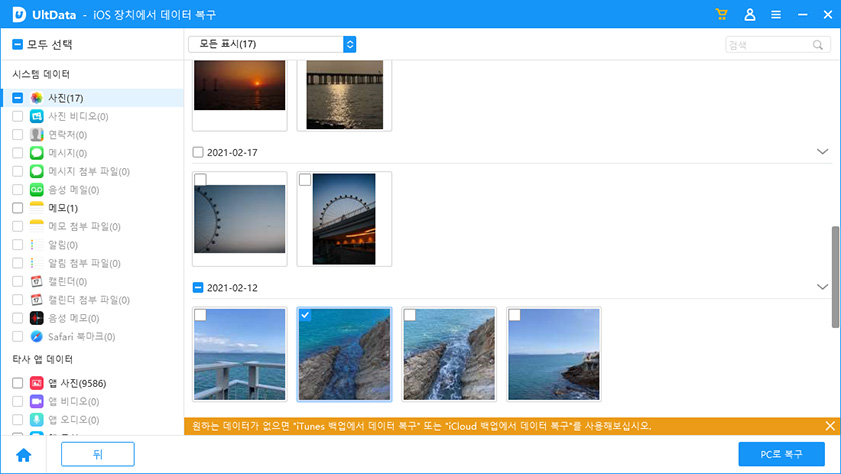Select the 메시지 첨부 파일(0) icon
Viewport: 841px width, 474px height.
pos(36,171)
